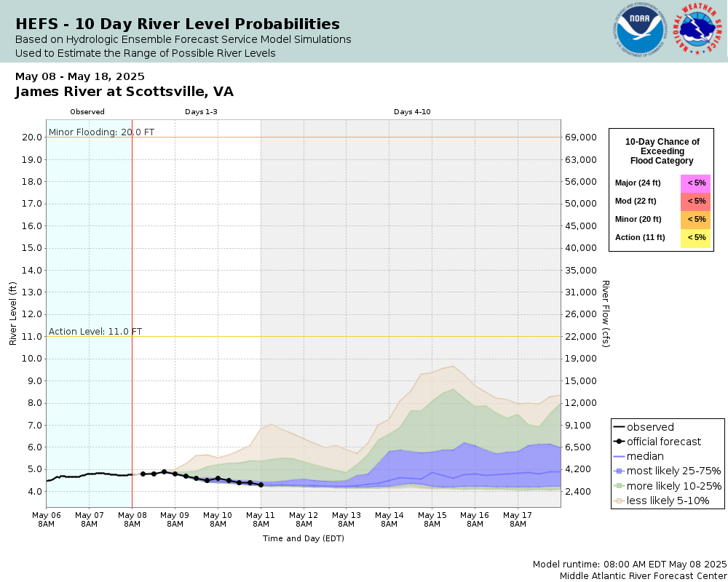The width and height of the screenshot is (728, 582).
Task: Click the Minor Flooding 20.0 FT line label
Action: [101, 132]
